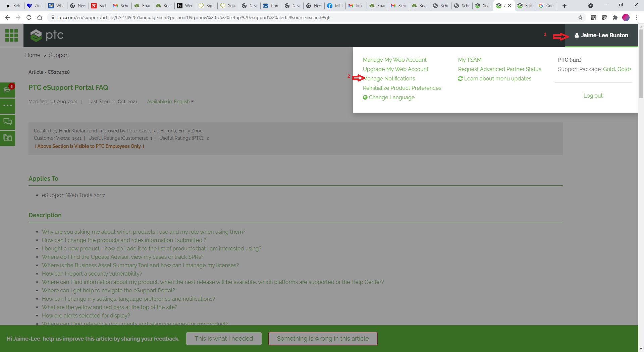Click the Home breadcrumb link
The image size is (644, 352).
[x=33, y=55]
